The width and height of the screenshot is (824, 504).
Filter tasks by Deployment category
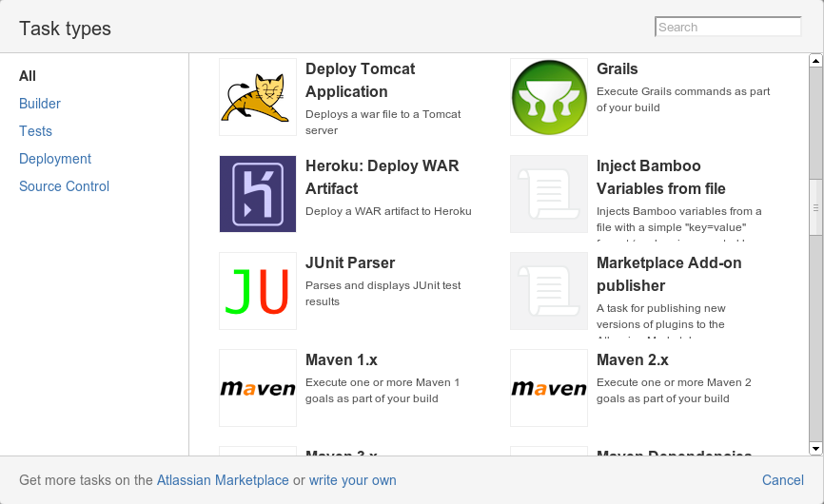click(55, 159)
